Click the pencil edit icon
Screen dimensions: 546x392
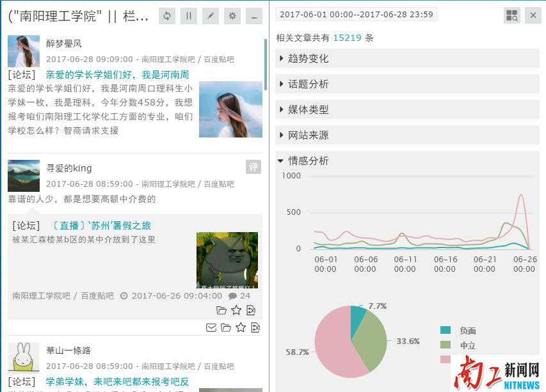tap(211, 16)
